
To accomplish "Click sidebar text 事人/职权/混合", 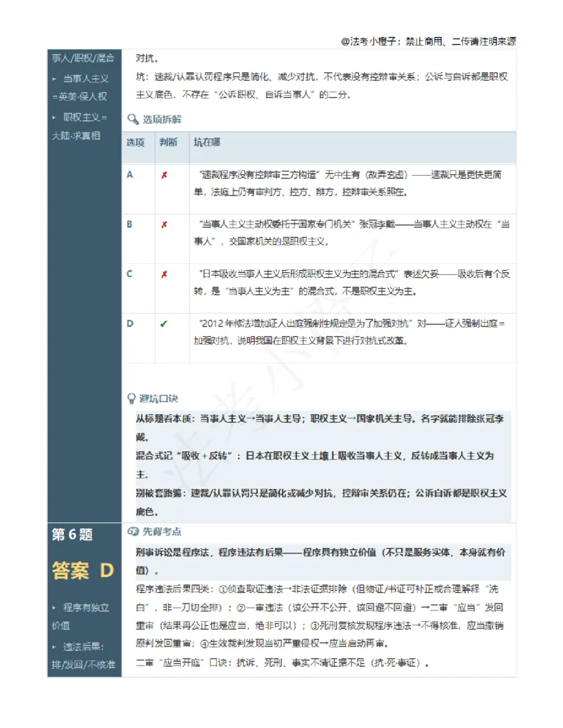I will click(82, 58).
